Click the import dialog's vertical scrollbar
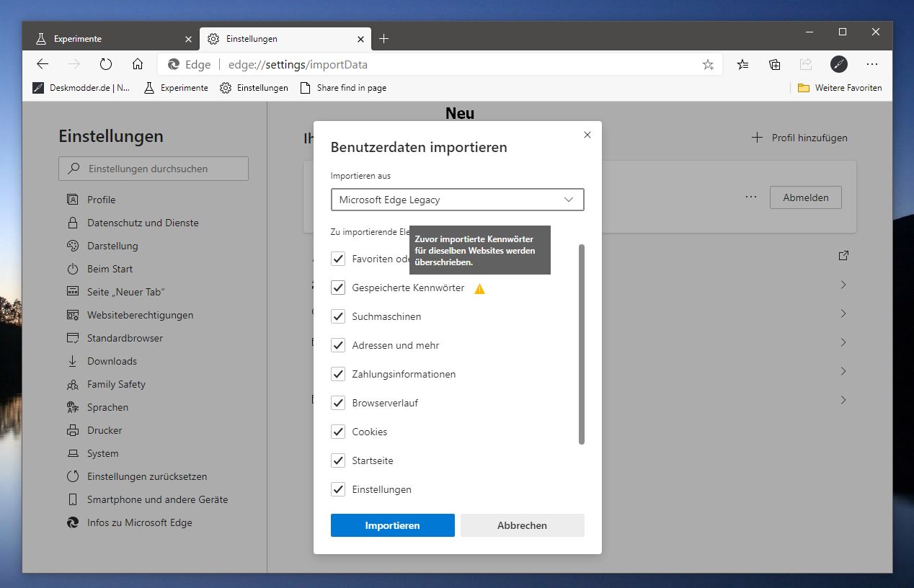Image resolution: width=914 pixels, height=588 pixels. tap(582, 344)
